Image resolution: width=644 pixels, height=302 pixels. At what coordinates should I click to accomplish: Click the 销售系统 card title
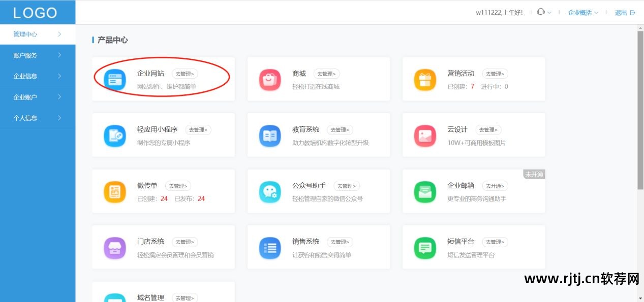[306, 242]
